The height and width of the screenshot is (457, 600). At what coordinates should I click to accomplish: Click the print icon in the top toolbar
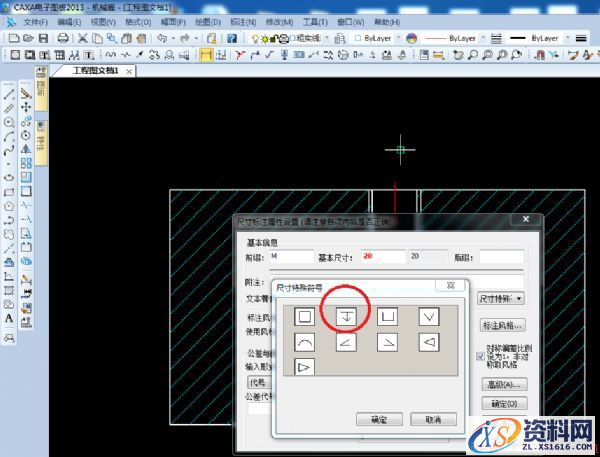(x=63, y=37)
